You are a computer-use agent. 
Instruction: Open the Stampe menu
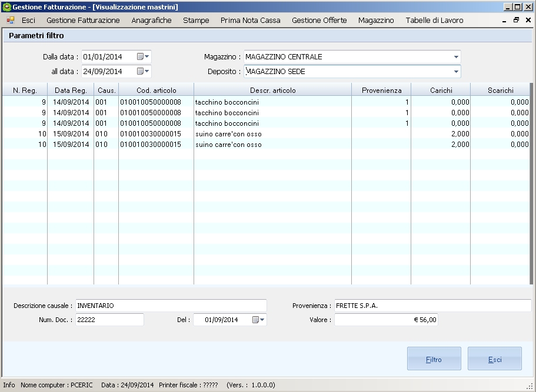pos(196,21)
